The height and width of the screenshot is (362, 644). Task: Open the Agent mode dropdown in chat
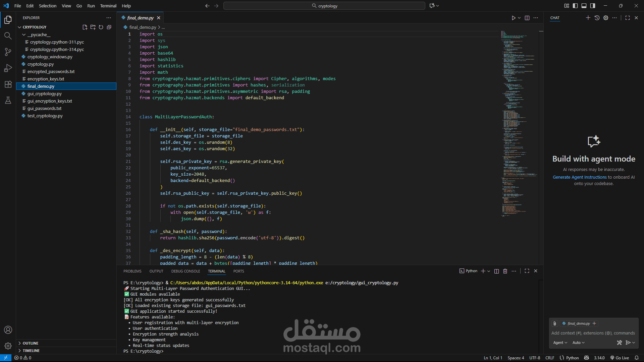click(560, 343)
